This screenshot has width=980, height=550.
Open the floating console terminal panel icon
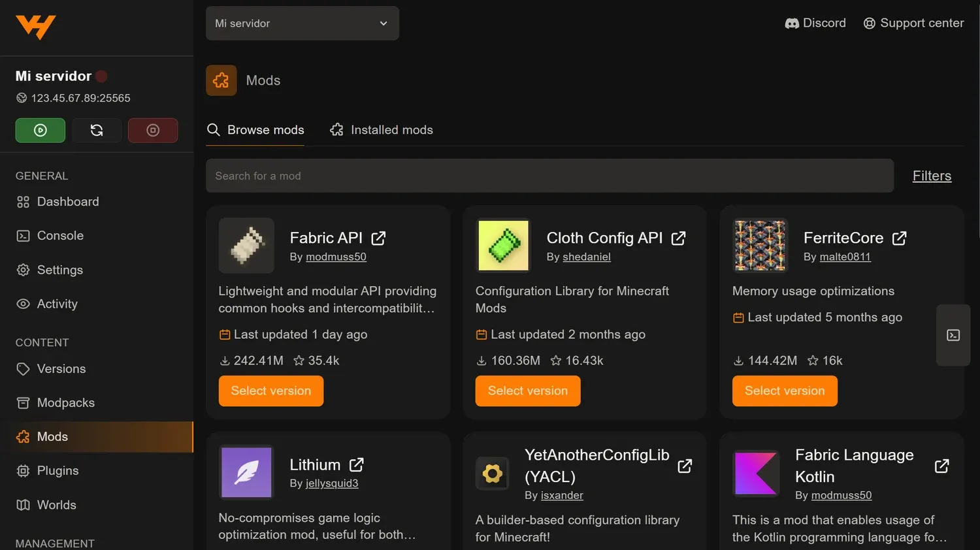953,335
